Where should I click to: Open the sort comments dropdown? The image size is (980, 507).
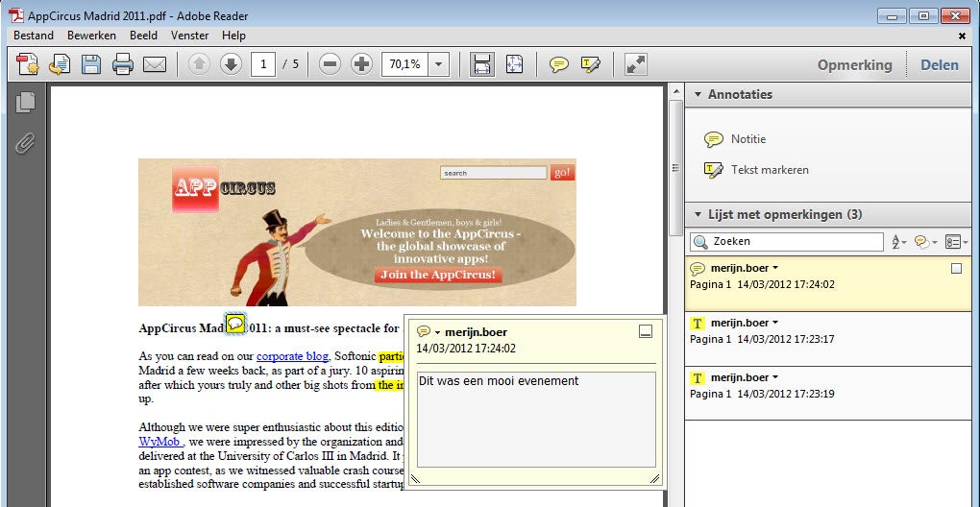tap(899, 242)
